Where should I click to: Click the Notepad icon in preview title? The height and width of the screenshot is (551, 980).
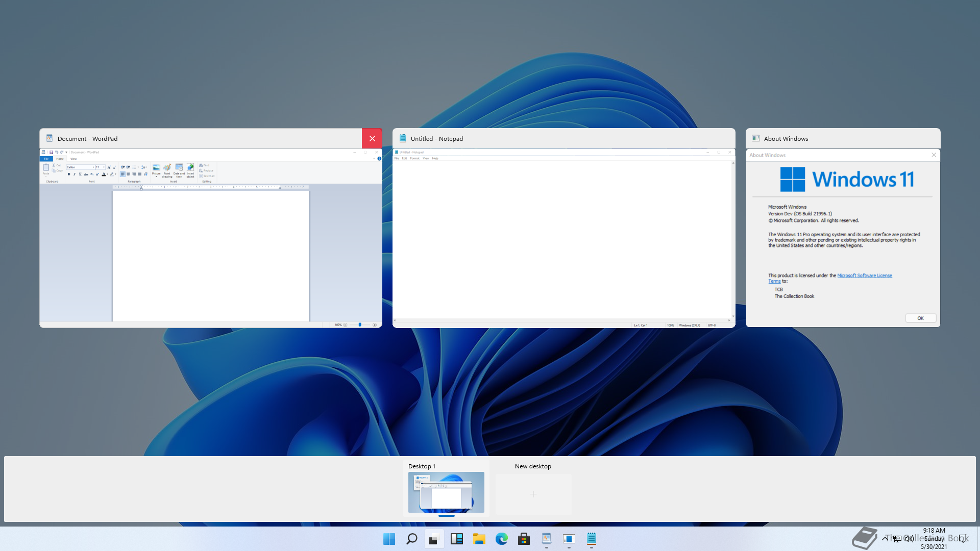point(403,138)
